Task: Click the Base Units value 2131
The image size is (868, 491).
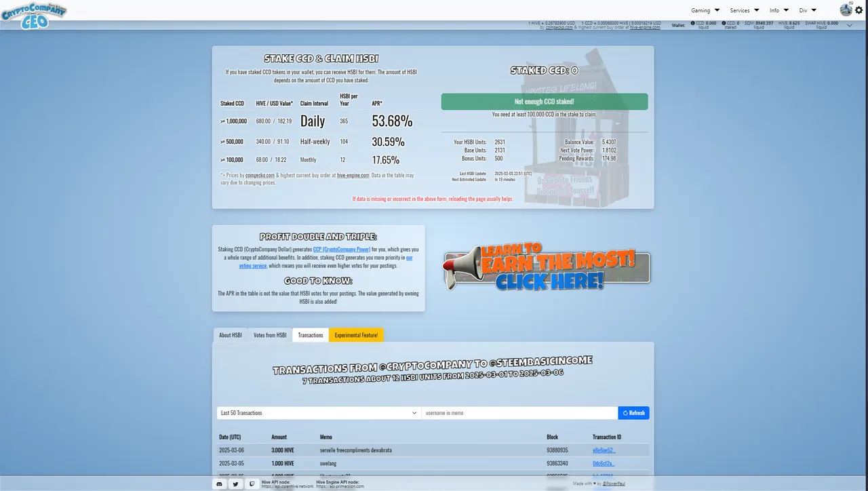Action: click(500, 151)
